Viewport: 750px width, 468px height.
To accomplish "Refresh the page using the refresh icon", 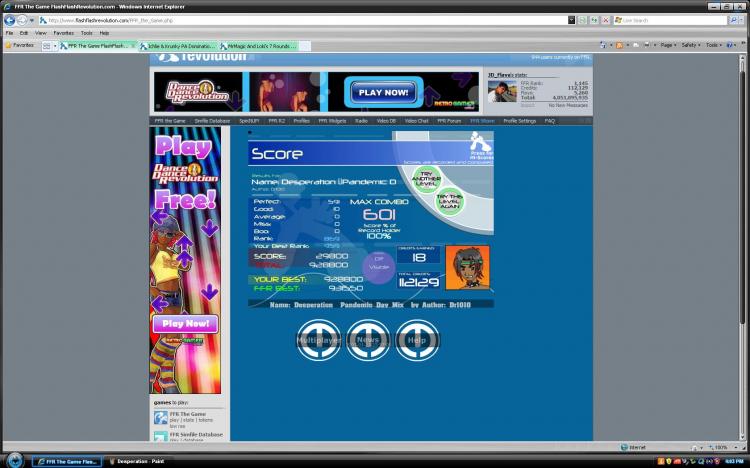I will pos(594,20).
